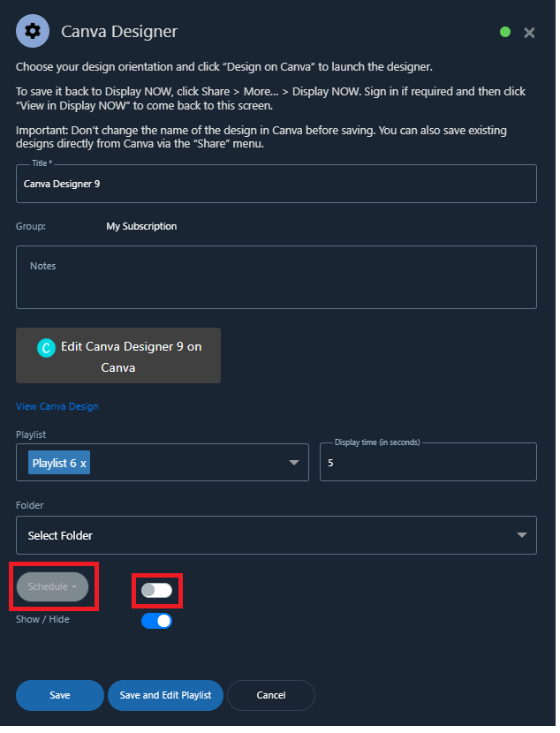The height and width of the screenshot is (733, 560).
Task: Click the My Subscription group label
Action: click(x=142, y=228)
